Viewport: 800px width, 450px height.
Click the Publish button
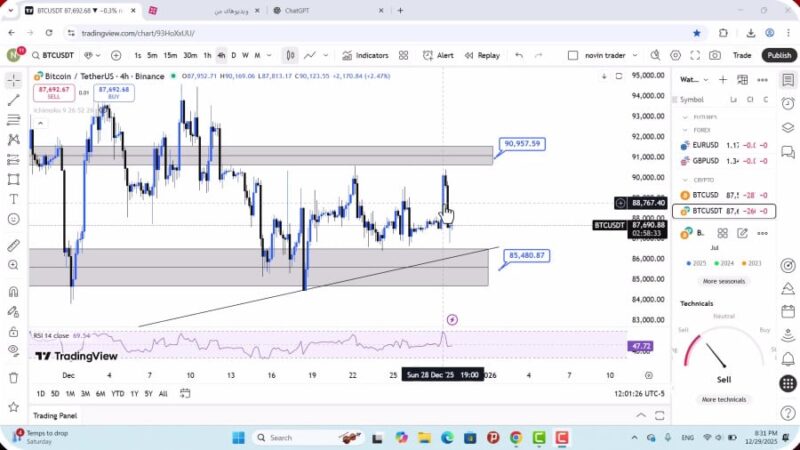coord(778,55)
